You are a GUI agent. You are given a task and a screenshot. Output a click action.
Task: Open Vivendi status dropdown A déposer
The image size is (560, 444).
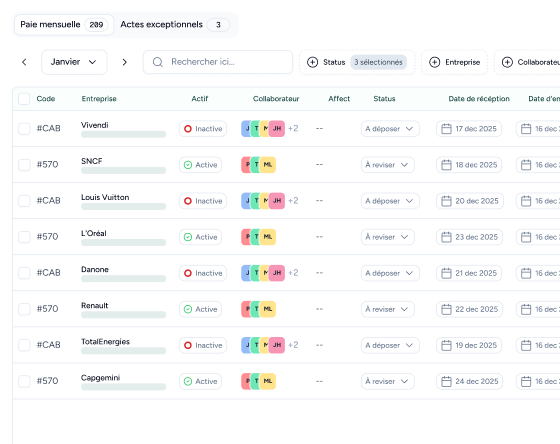click(390, 129)
